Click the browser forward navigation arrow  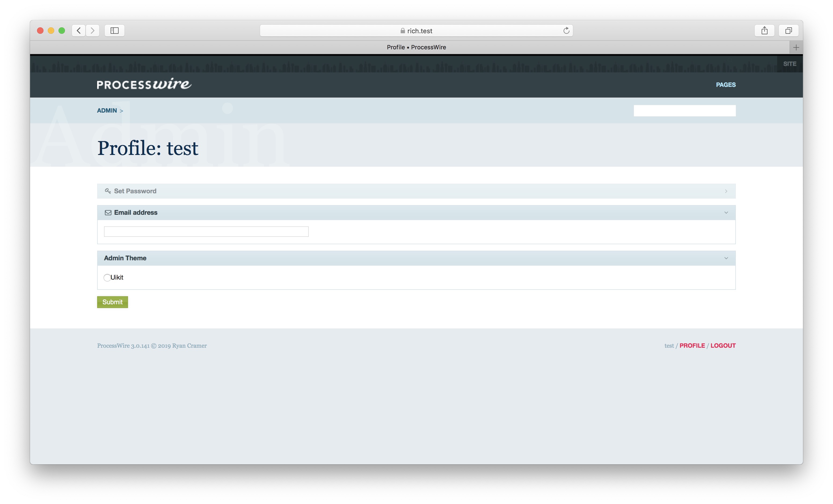[93, 30]
